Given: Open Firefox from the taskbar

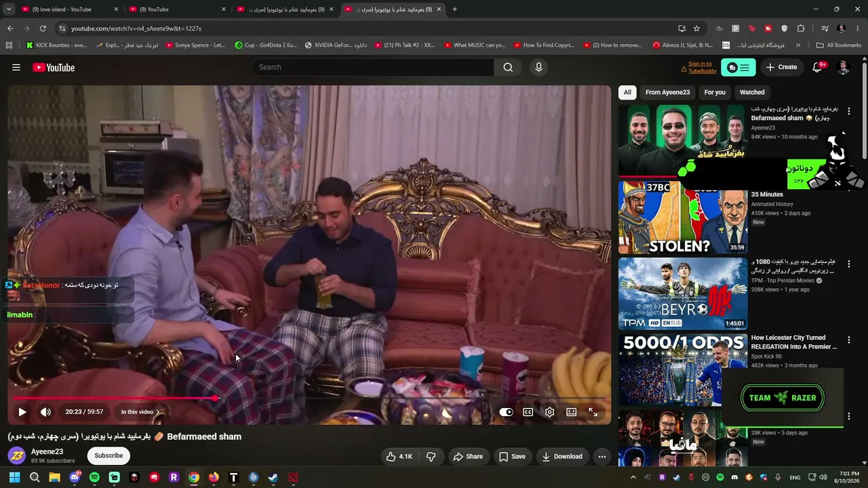Looking at the screenshot, I should 214,477.
